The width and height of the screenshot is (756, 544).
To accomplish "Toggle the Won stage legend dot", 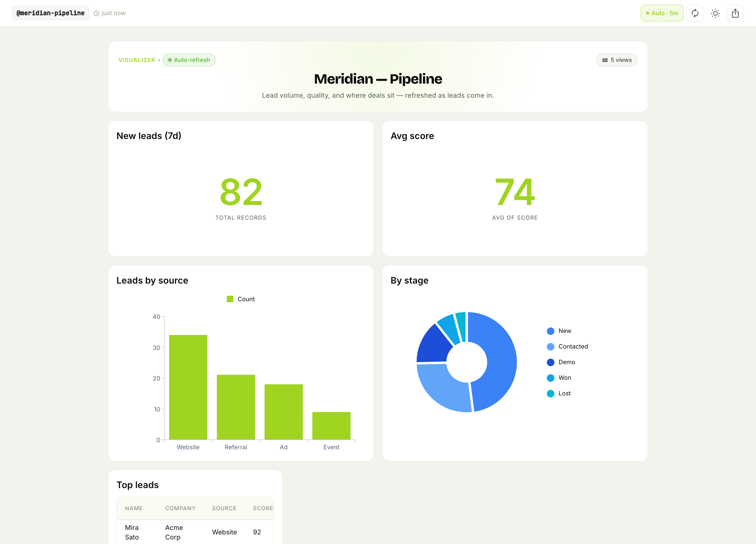I will coord(550,378).
